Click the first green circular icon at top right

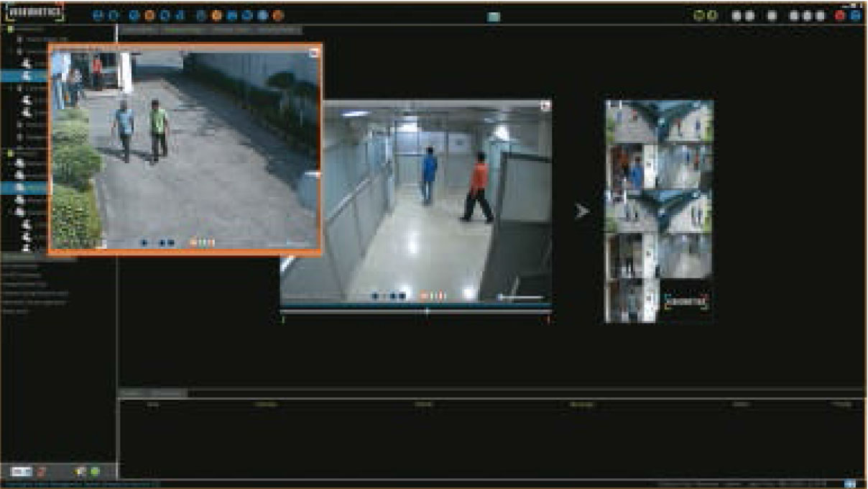point(698,15)
